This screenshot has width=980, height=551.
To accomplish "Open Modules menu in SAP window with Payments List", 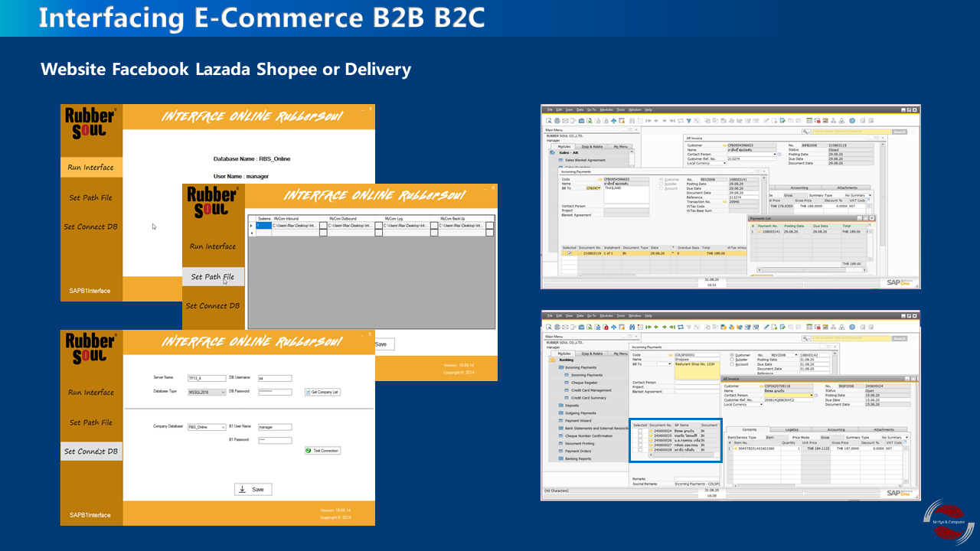I will click(x=606, y=110).
